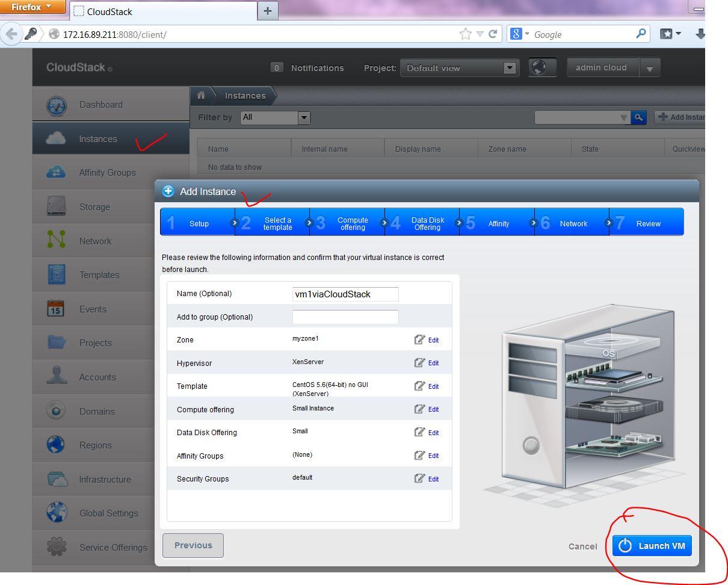Click the Dashboard gauge icon in sidebar

[x=57, y=105]
